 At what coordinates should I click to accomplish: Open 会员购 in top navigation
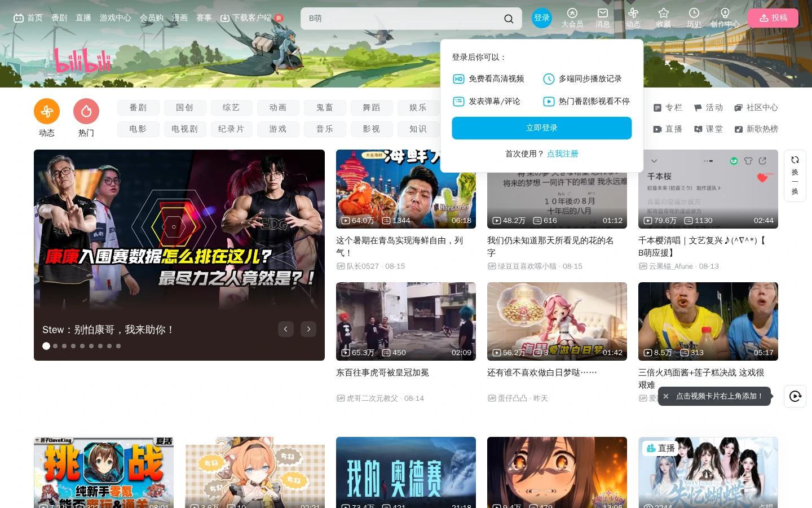tap(152, 18)
